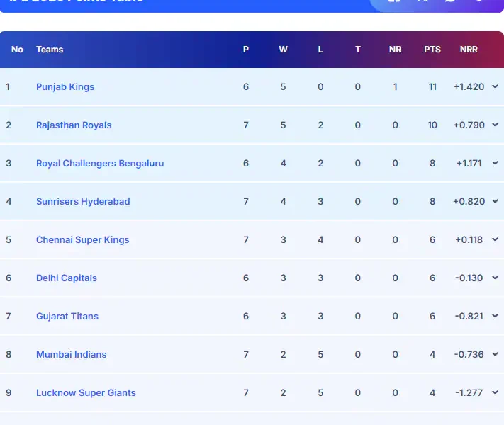This screenshot has width=504, height=425.
Task: Click the PTS column header
Action: (x=432, y=50)
